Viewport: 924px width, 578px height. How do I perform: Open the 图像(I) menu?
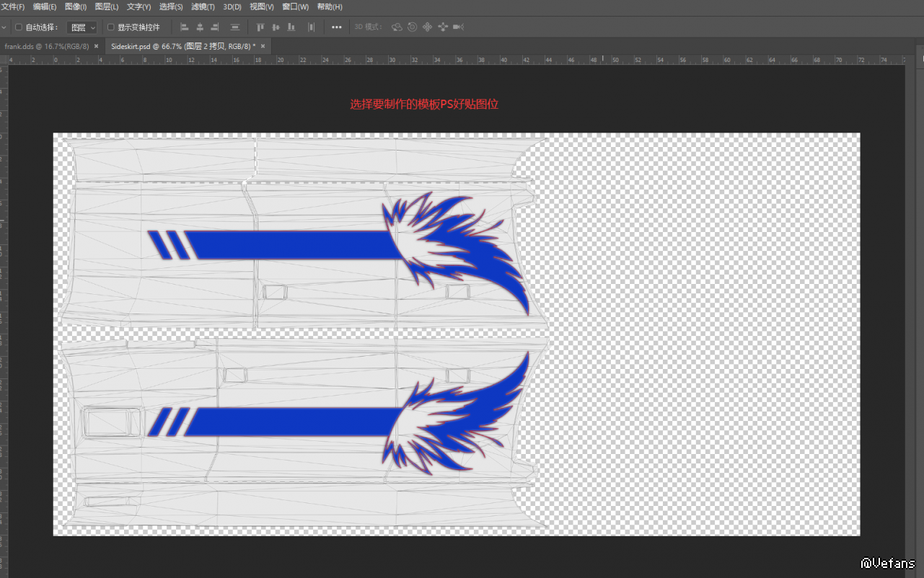click(x=76, y=6)
